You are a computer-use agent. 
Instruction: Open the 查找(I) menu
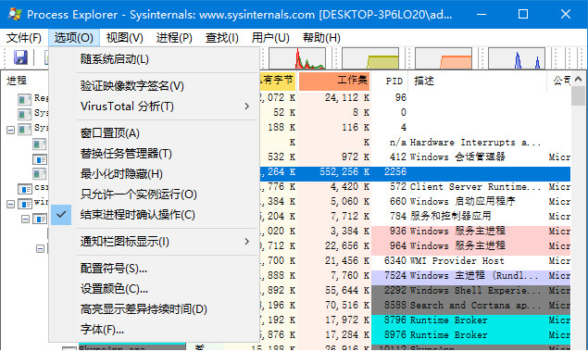221,38
